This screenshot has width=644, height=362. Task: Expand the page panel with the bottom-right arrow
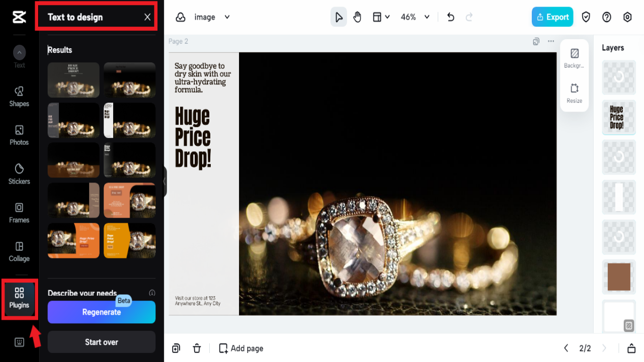click(631, 348)
